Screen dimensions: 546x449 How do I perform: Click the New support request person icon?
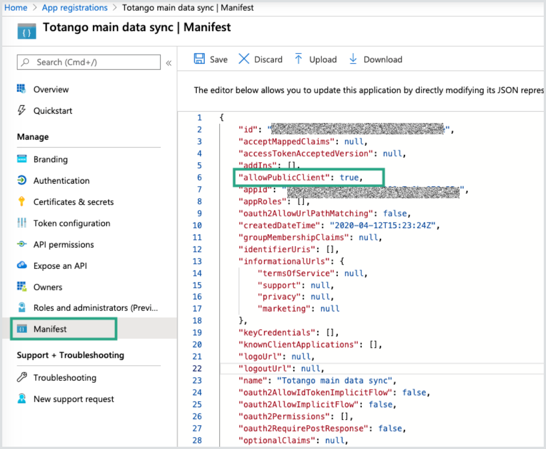coord(22,398)
